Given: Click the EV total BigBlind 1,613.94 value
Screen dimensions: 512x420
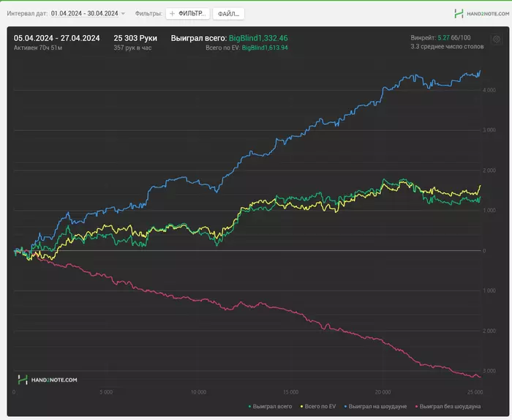Looking at the screenshot, I should click(264, 48).
